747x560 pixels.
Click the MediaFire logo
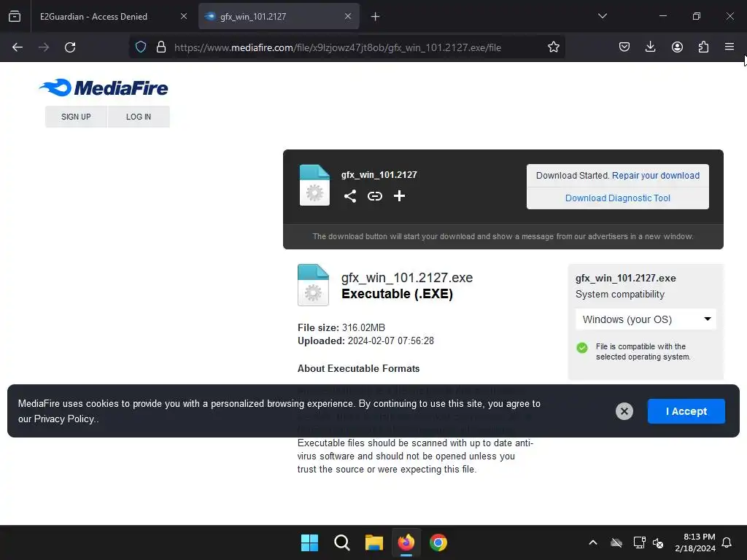[x=104, y=87]
